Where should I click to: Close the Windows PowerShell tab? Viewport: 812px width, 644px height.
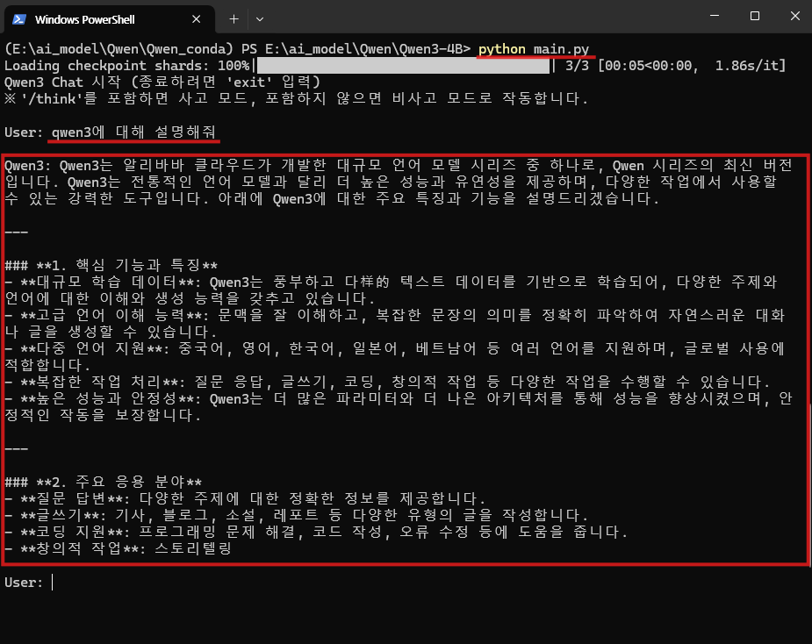click(x=197, y=19)
